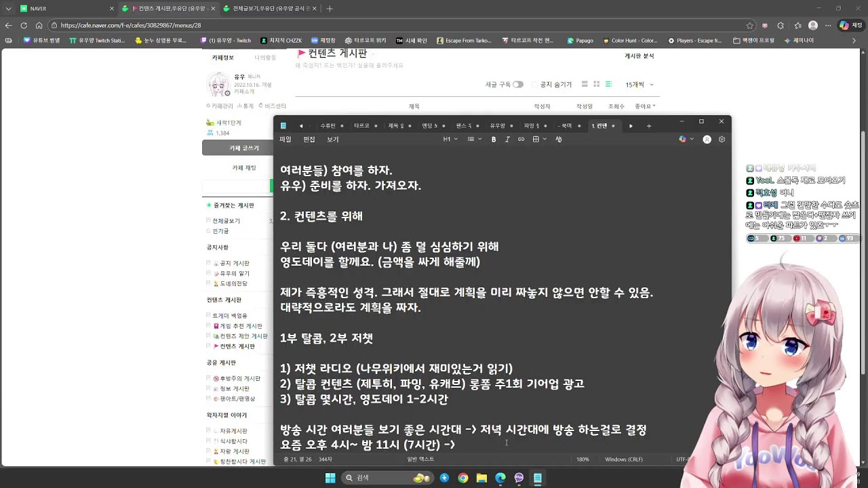Toggle italic formatting in Notepad
The width and height of the screenshot is (868, 488).
pyautogui.click(x=507, y=139)
